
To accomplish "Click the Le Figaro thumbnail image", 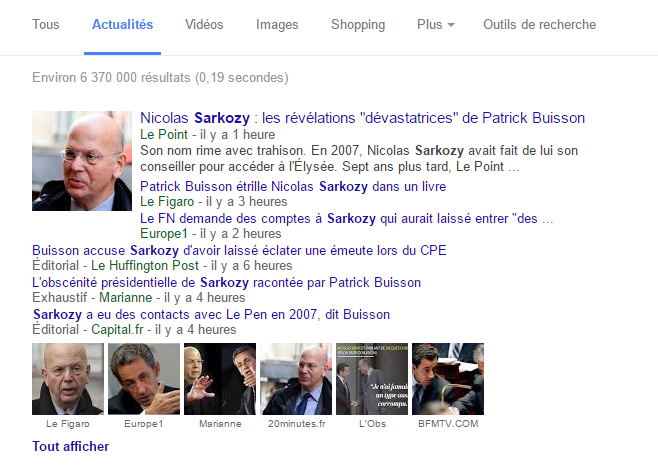I will [68, 379].
